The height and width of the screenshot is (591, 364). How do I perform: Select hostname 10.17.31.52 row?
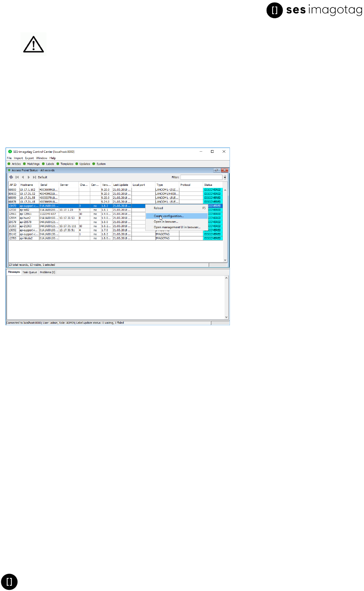[116, 194]
